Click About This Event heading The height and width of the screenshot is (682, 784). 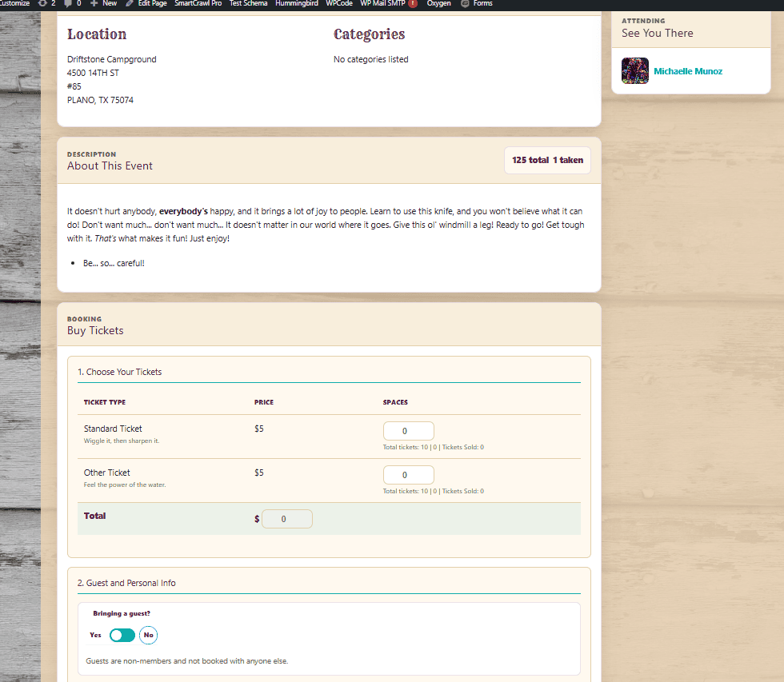[110, 166]
